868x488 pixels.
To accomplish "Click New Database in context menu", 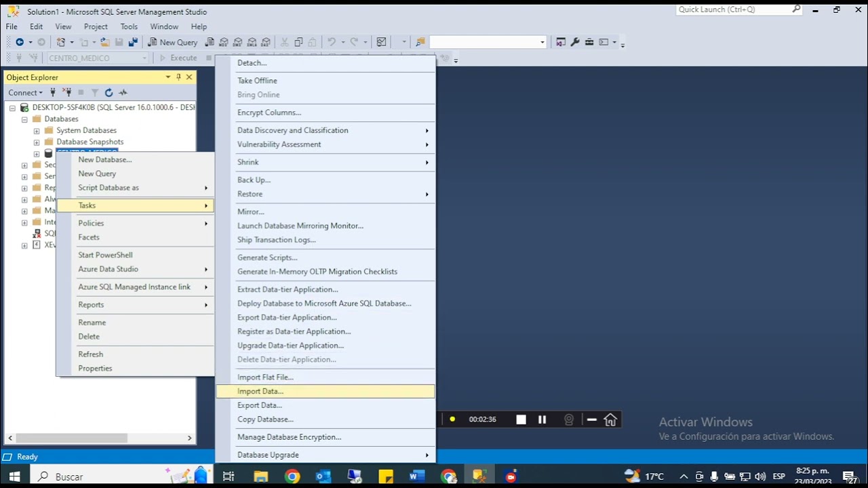I will tap(136, 159).
